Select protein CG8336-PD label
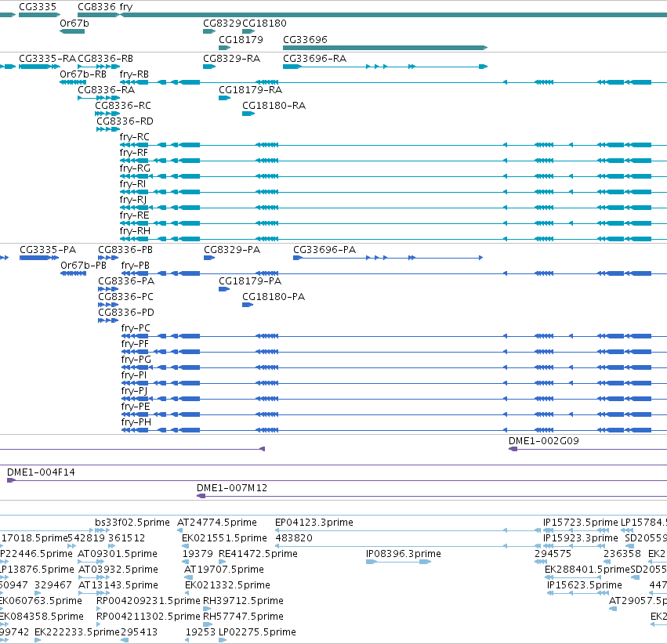667x644 pixels. [126, 313]
